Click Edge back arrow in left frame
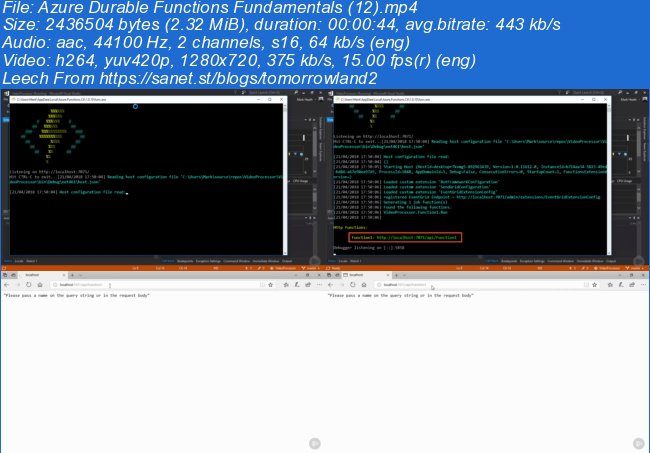Viewport: 650px width, 453px height. click(x=7, y=285)
